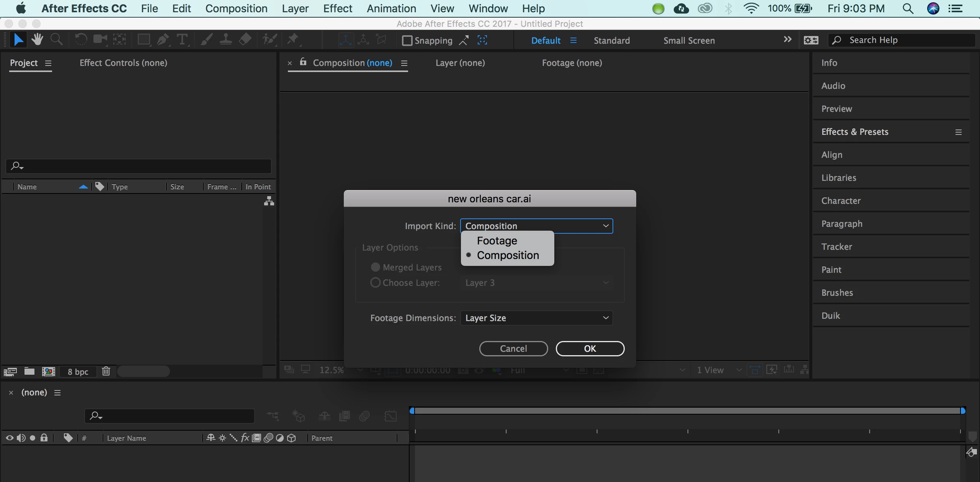Click the trash icon in the Project panel

[x=106, y=371]
